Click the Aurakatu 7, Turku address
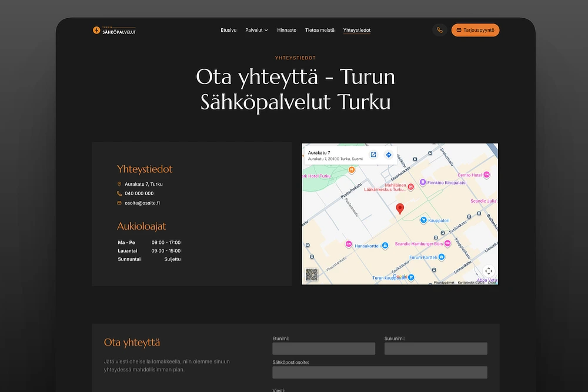588x392 pixels. tap(143, 184)
